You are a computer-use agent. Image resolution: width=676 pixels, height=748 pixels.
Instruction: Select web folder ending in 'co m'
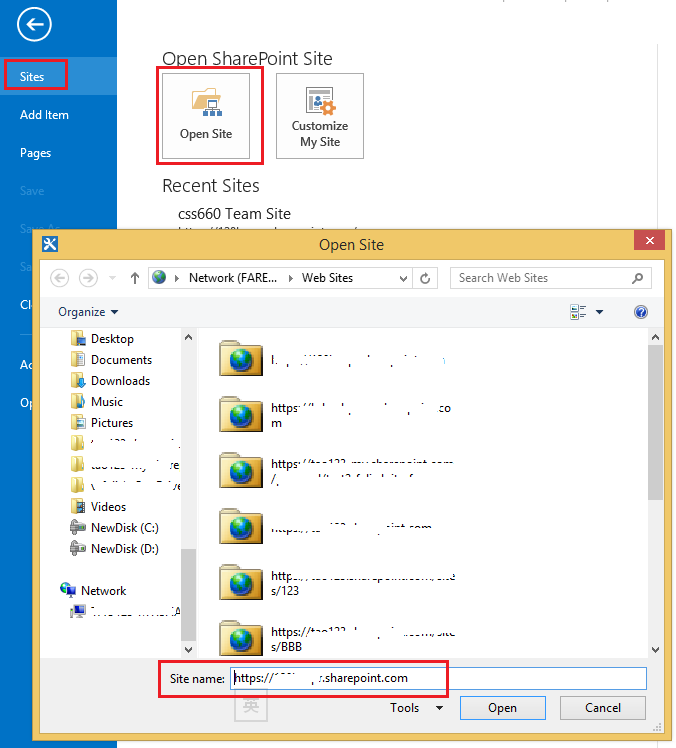pyautogui.click(x=336, y=415)
